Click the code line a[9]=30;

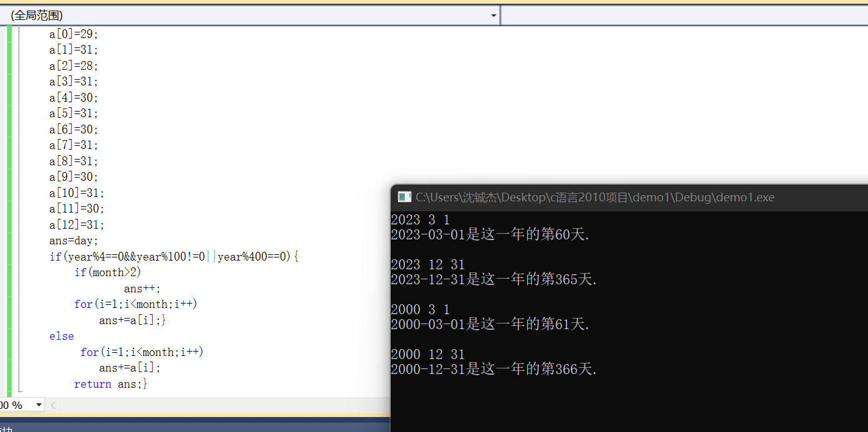coord(74,177)
